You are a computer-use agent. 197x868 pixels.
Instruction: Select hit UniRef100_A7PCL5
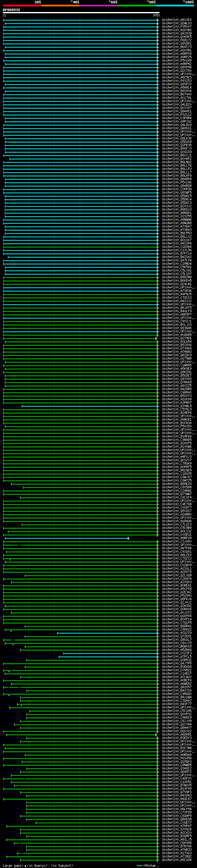(x=176, y=657)
